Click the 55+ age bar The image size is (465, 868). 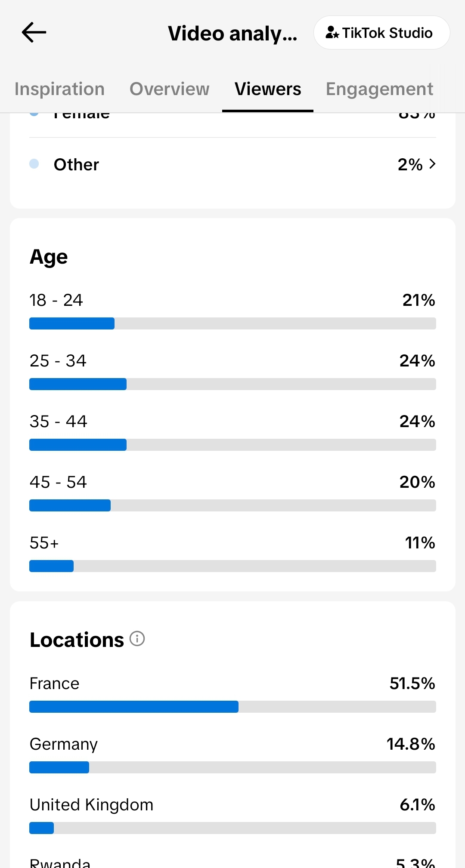click(232, 566)
